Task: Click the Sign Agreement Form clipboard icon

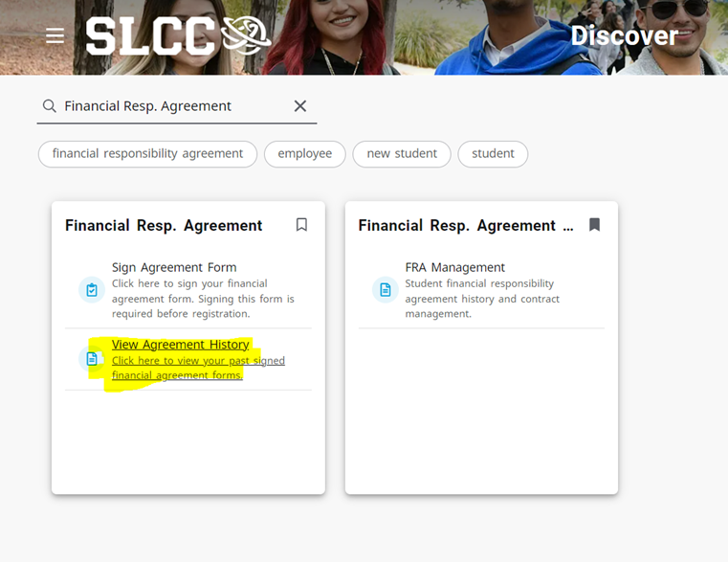Action: click(92, 290)
